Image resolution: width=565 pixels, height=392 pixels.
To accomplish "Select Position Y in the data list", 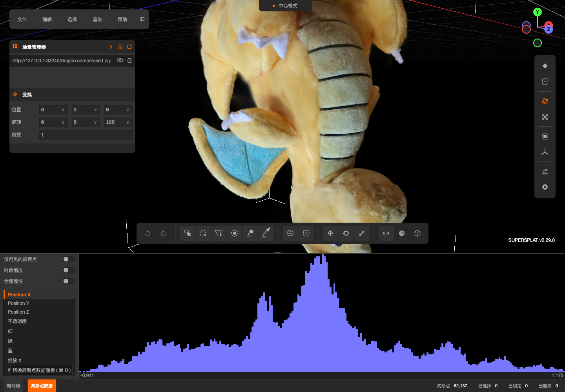I will pos(39,303).
